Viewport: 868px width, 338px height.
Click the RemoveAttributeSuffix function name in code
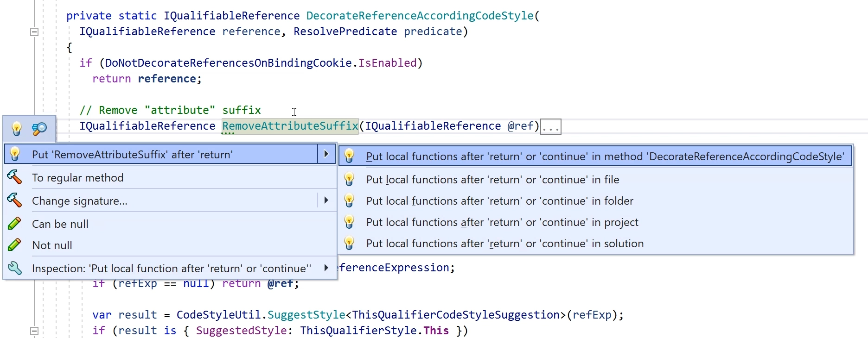tap(290, 126)
